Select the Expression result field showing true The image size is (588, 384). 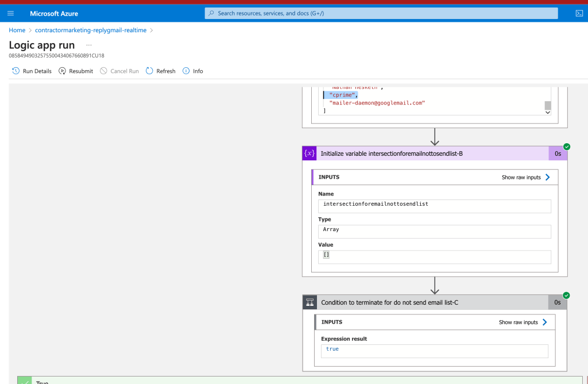(x=435, y=351)
